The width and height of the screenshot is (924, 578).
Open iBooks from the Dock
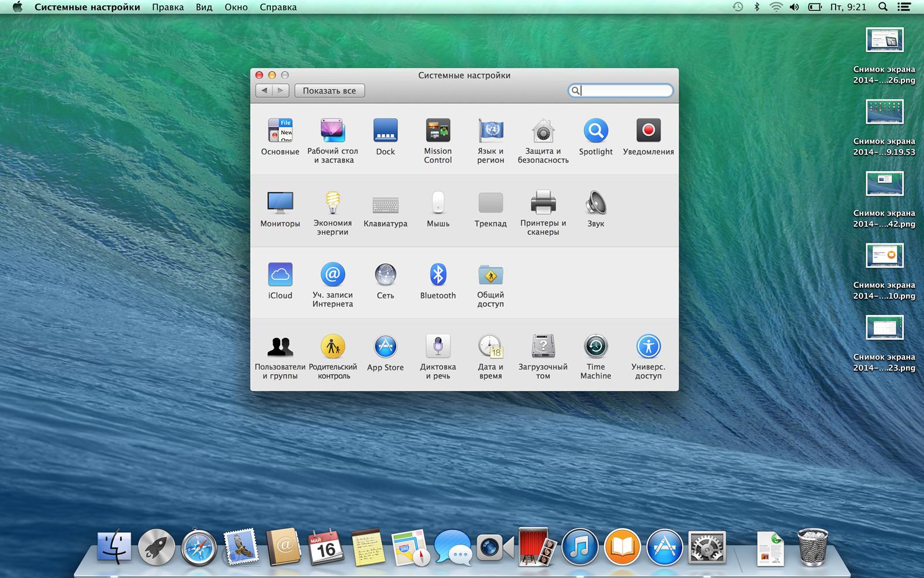pyautogui.click(x=622, y=547)
